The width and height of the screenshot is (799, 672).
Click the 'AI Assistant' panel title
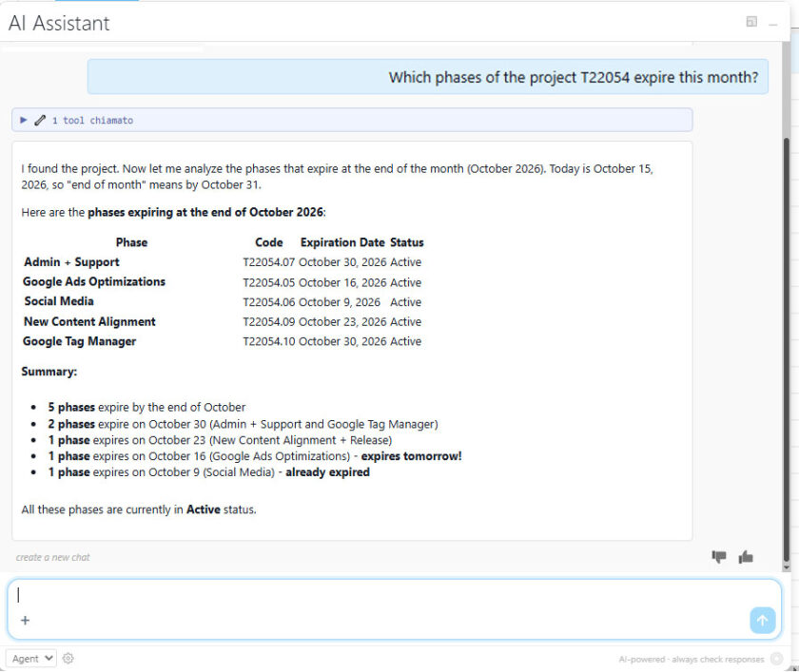coord(59,24)
